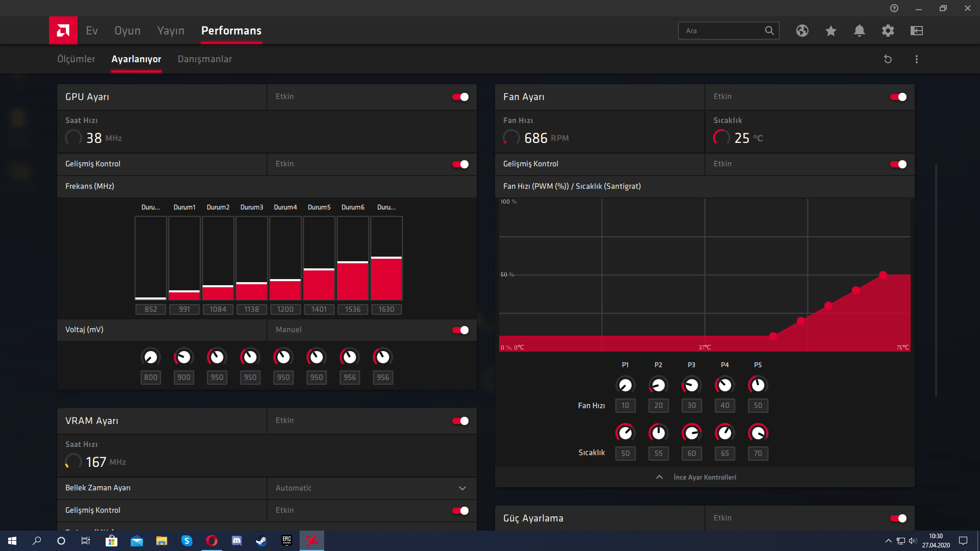This screenshot has height=551, width=980.
Task: Click the AMD logo home icon
Action: tap(63, 31)
